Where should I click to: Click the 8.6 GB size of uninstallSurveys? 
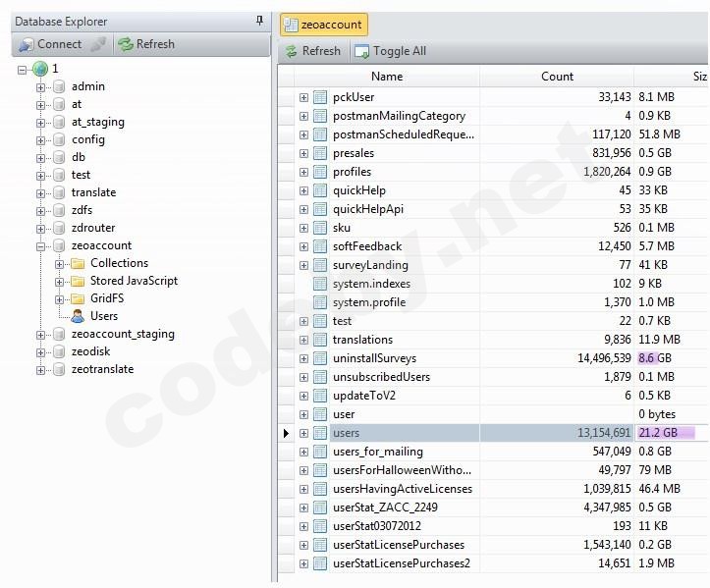[655, 358]
